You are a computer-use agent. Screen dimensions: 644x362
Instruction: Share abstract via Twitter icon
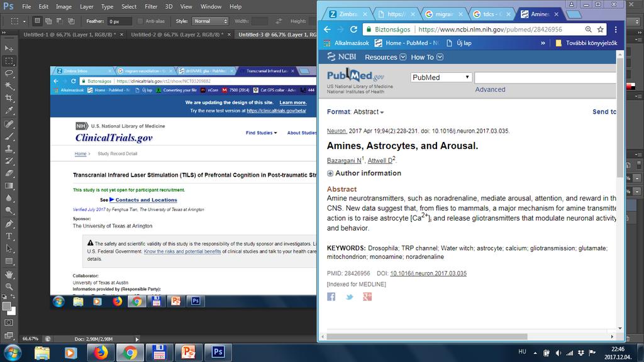tap(349, 297)
